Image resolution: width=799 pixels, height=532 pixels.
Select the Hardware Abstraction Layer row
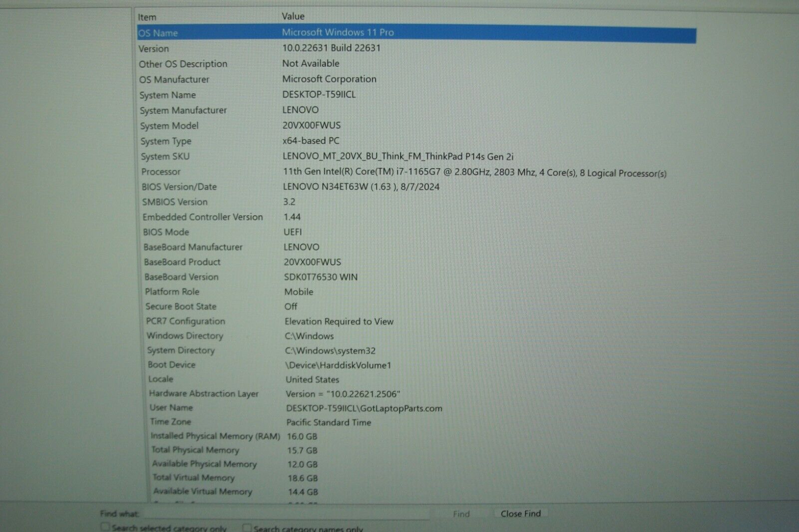pos(416,394)
